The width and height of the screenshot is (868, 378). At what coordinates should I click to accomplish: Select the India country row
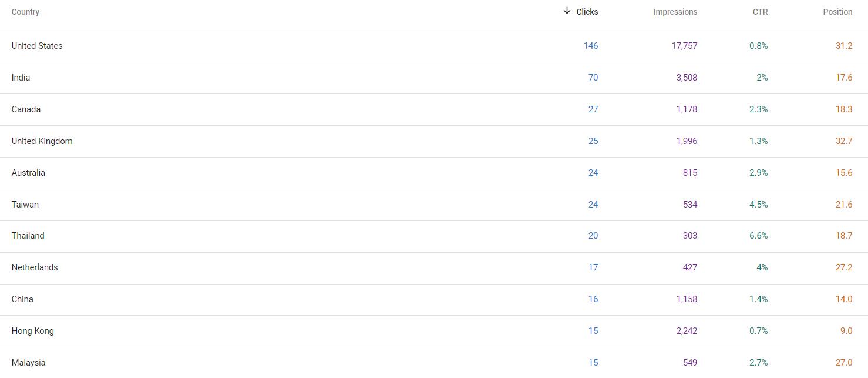point(21,78)
